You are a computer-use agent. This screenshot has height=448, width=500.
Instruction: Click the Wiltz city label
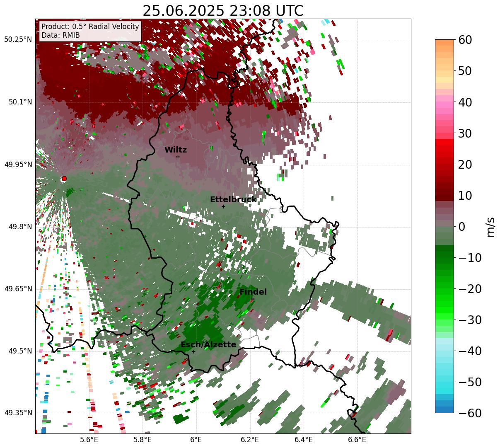176,150
